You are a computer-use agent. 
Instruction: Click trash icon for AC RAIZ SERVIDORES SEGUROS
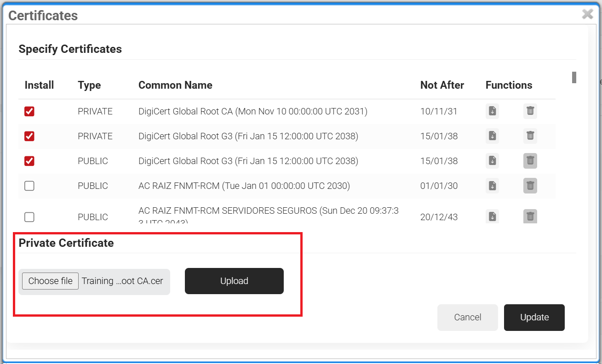[530, 216]
